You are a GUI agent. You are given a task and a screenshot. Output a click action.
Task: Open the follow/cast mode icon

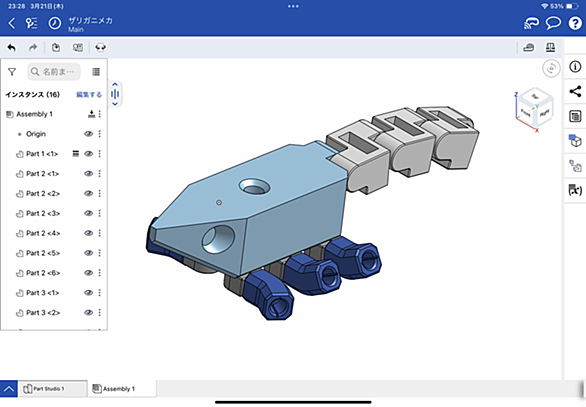coord(531,23)
